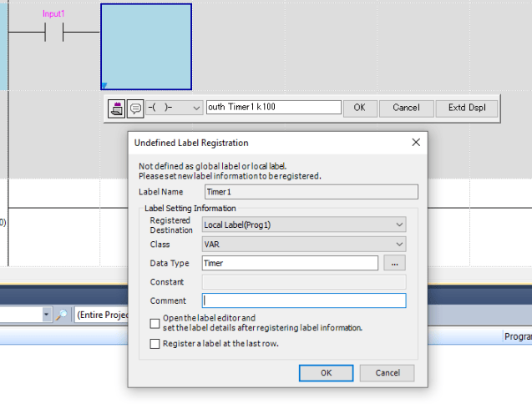Click the comment bubble icon in instruction bar
This screenshot has height=419, width=532.
click(x=135, y=109)
